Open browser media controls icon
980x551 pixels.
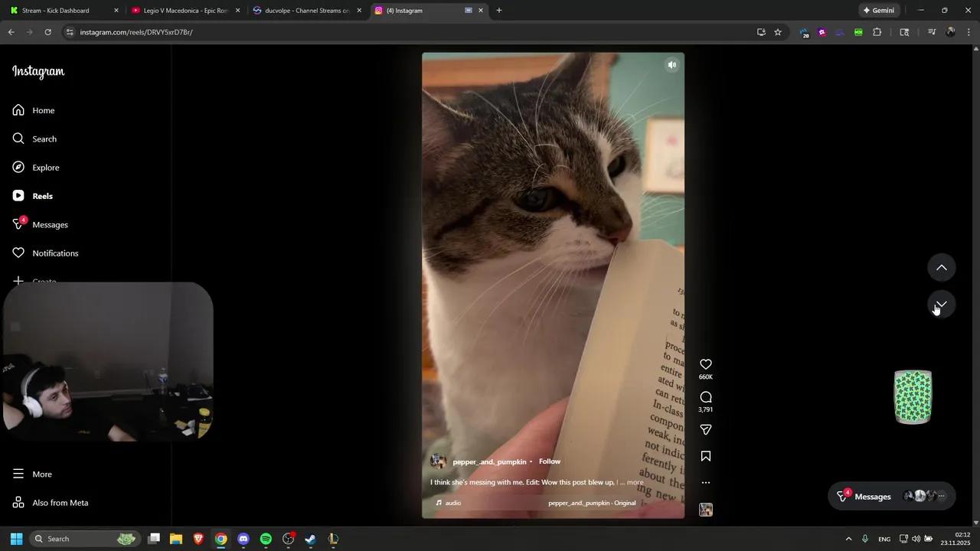pyautogui.click(x=932, y=32)
